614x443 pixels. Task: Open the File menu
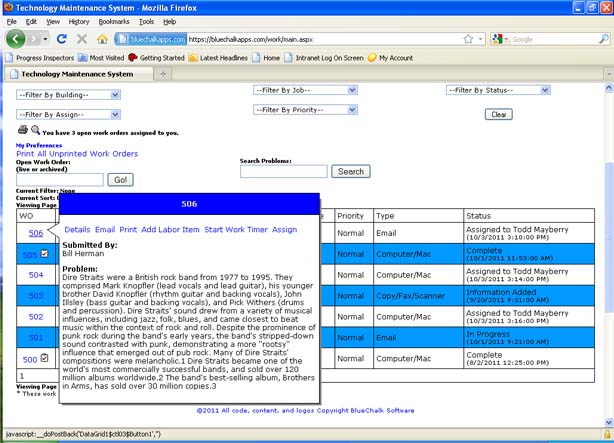tap(12, 22)
